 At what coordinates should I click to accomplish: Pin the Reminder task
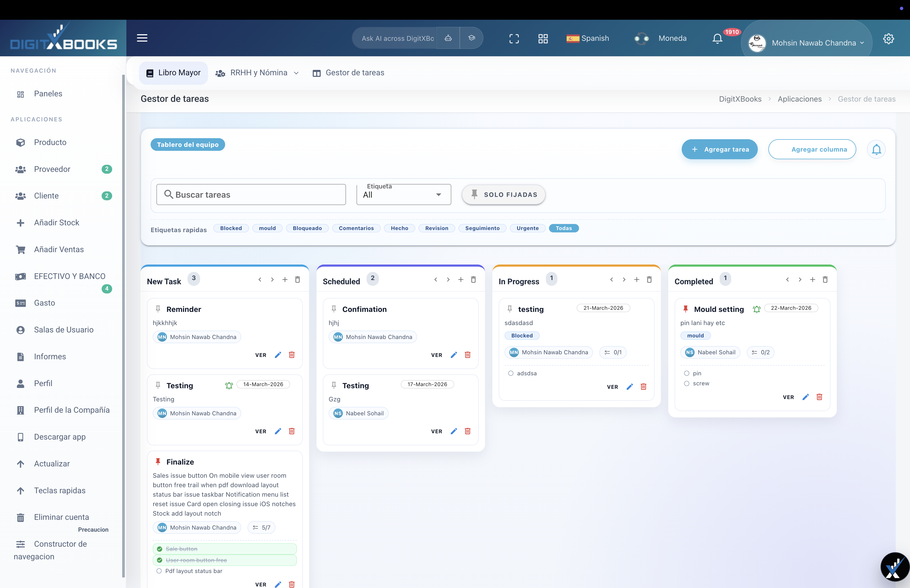158,309
